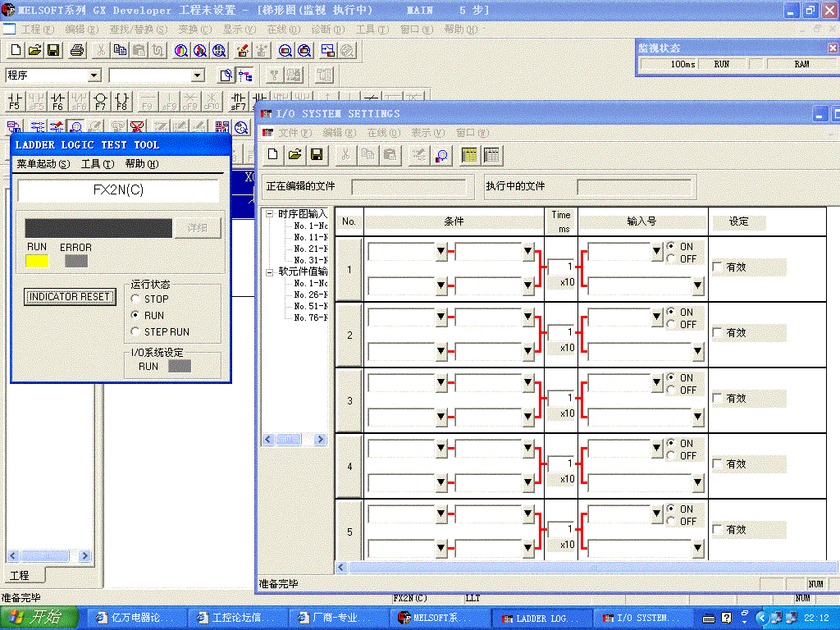Select the RUN radio button under 运行状态
This screenshot has height=630, width=840.
(x=135, y=315)
